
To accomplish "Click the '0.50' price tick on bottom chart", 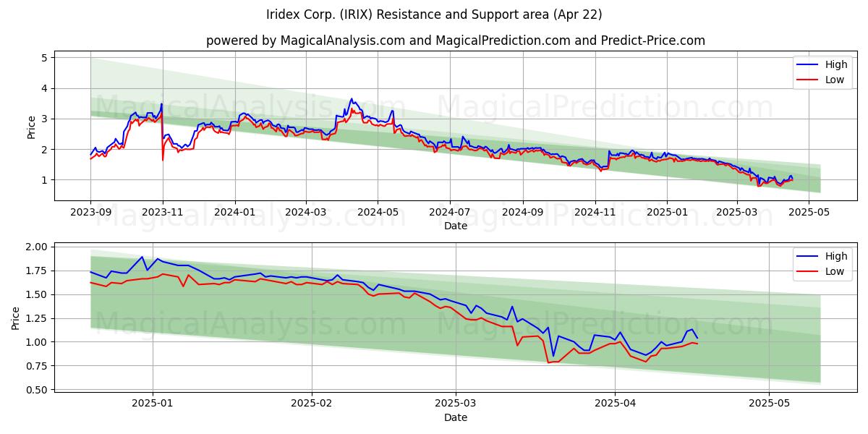I will (x=36, y=390).
